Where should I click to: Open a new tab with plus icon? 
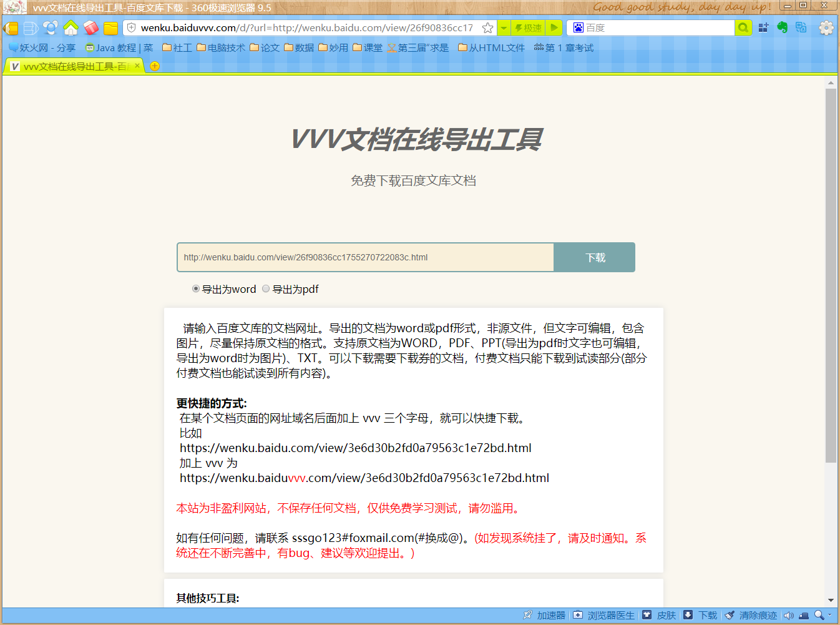click(155, 66)
